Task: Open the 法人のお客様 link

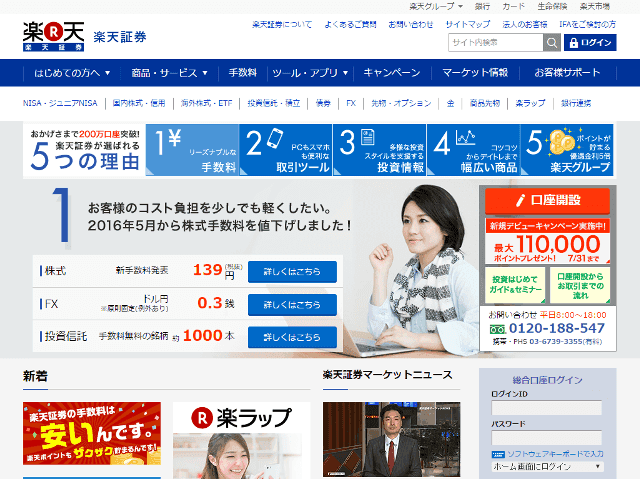Action: pos(524,24)
